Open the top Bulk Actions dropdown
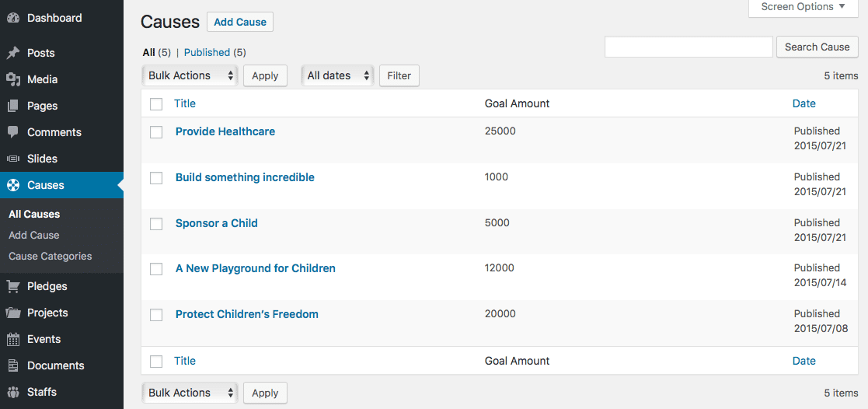Image resolution: width=868 pixels, height=409 pixels. pyautogui.click(x=190, y=75)
